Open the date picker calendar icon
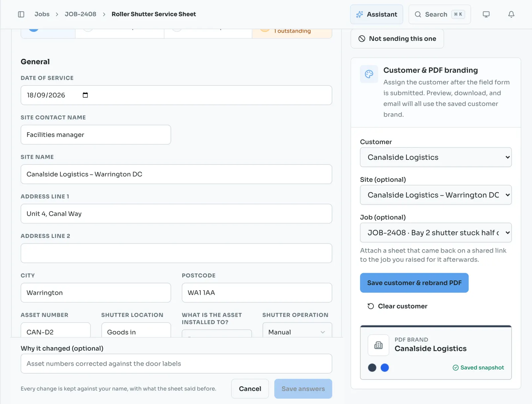 pyautogui.click(x=85, y=95)
